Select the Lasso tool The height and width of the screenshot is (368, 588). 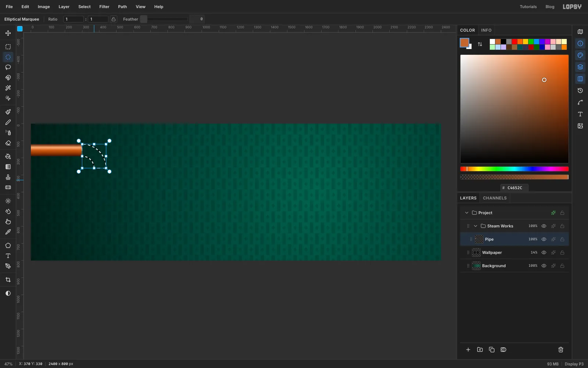[8, 67]
